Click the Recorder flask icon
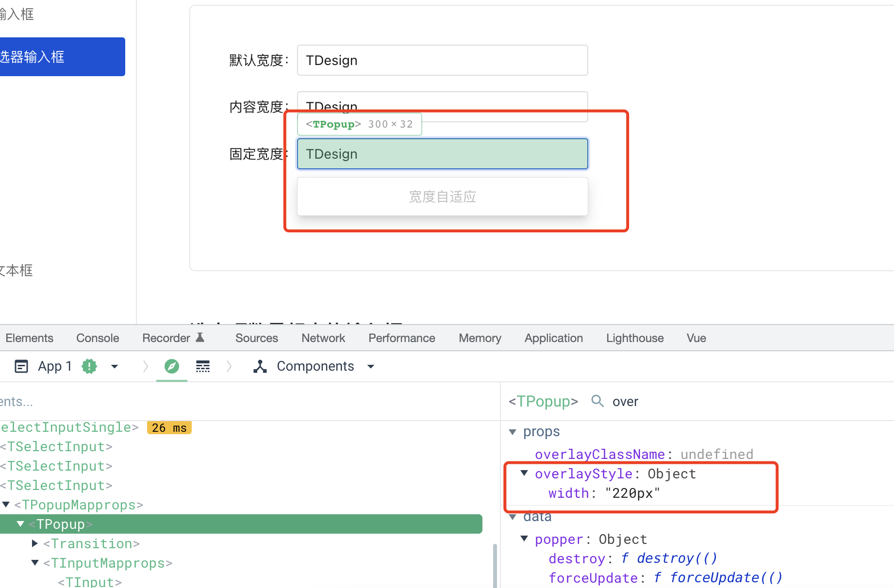894x588 pixels. (x=200, y=337)
